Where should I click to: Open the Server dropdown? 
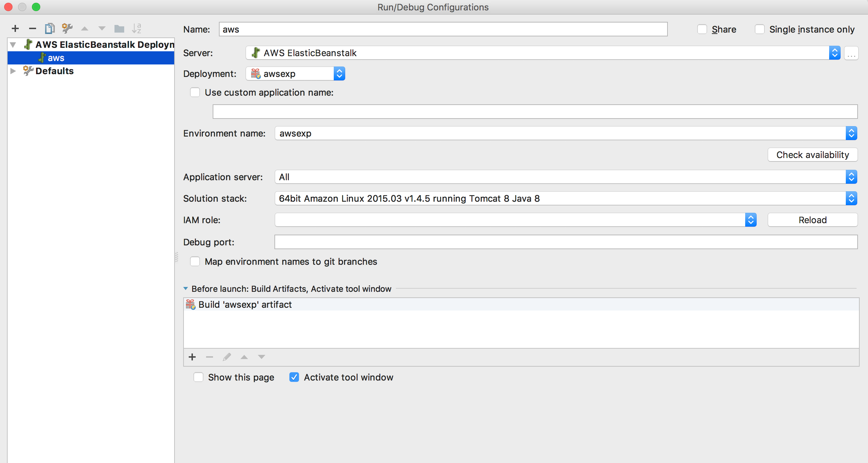pyautogui.click(x=543, y=53)
